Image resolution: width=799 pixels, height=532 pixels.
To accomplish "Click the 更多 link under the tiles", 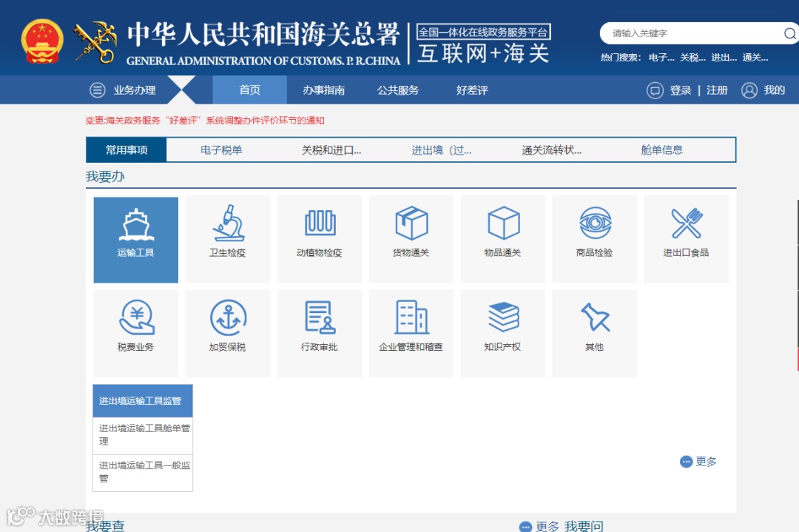I will (x=707, y=462).
